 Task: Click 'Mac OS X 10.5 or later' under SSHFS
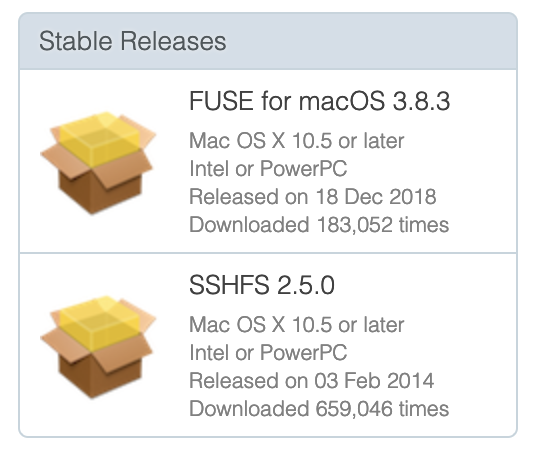pyautogui.click(x=297, y=324)
